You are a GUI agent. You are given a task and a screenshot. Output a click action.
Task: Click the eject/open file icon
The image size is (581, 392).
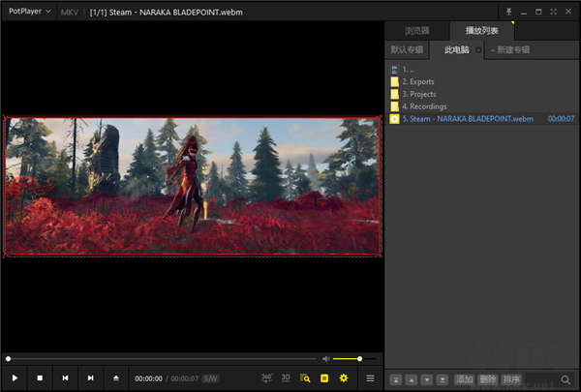[116, 377]
